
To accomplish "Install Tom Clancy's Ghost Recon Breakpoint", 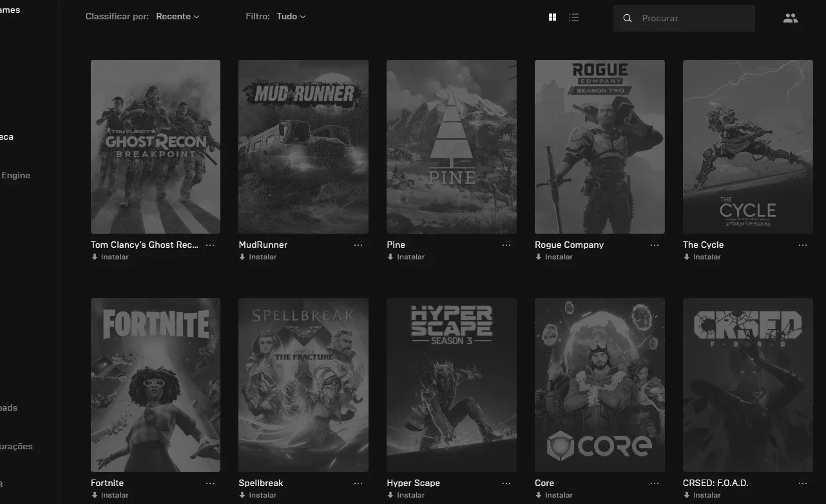I will click(x=110, y=257).
